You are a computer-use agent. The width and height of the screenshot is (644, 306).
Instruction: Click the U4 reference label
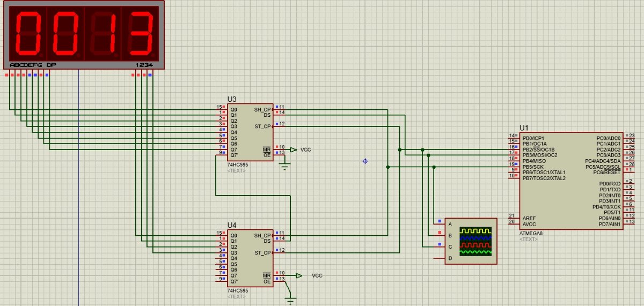pyautogui.click(x=232, y=225)
